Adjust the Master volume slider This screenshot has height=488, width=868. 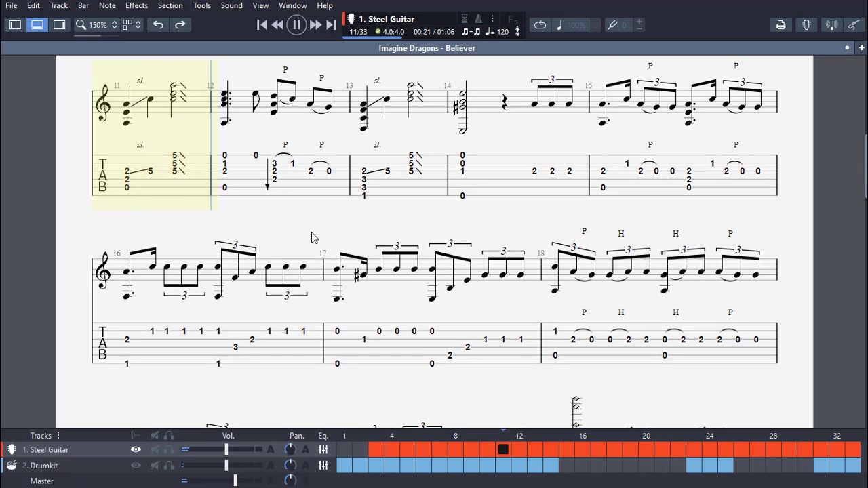[x=235, y=481]
